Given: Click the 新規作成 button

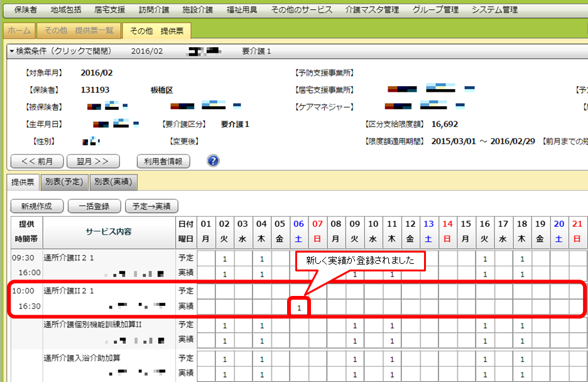Looking at the screenshot, I should 36,205.
